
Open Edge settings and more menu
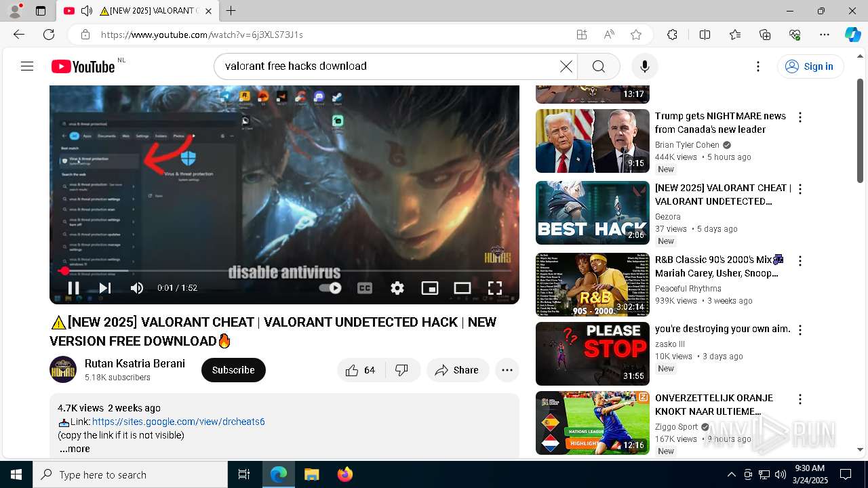point(825,35)
